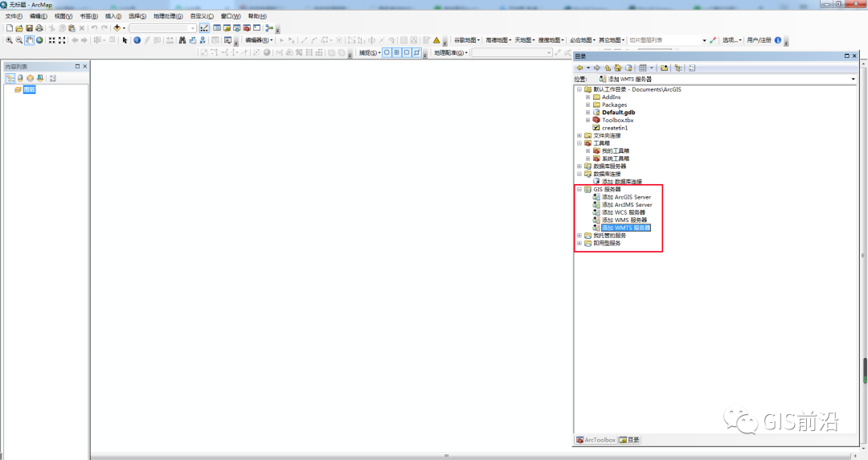868x460 pixels.
Task: Open 编辑器(R) menu button
Action: pos(259,40)
